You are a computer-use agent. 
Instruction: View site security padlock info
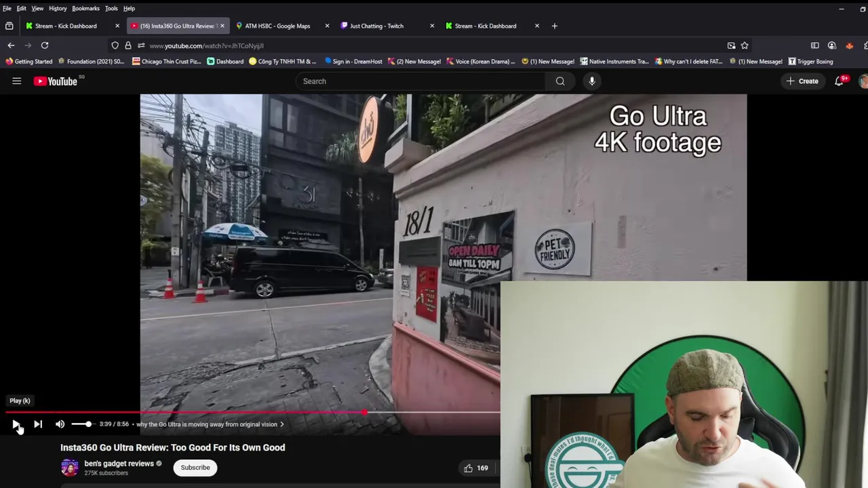click(x=127, y=45)
